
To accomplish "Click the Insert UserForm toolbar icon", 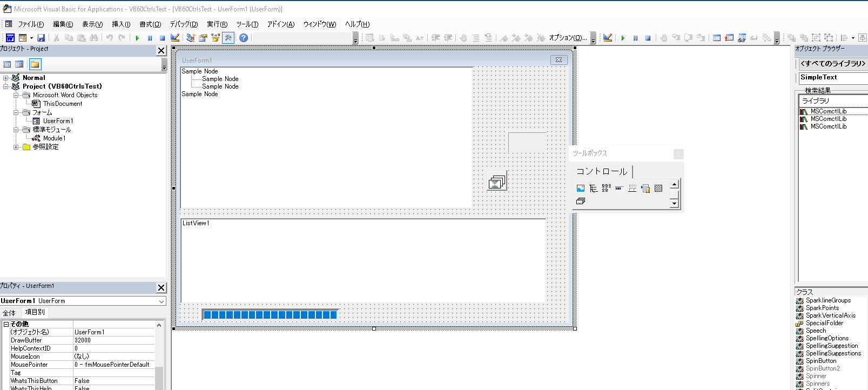I will pos(23,38).
